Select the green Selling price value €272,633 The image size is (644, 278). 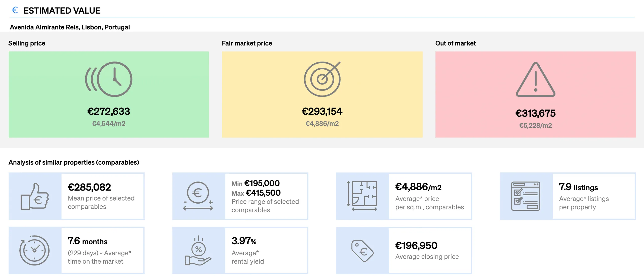point(109,111)
